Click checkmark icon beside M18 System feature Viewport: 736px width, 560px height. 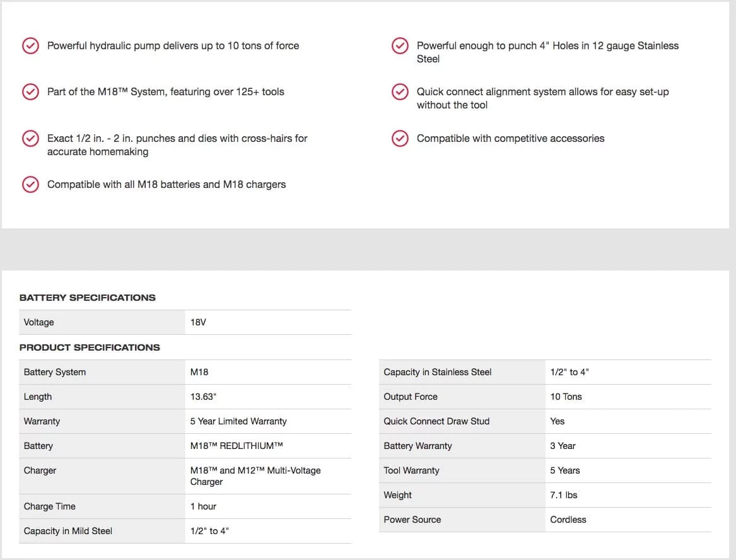click(x=30, y=91)
